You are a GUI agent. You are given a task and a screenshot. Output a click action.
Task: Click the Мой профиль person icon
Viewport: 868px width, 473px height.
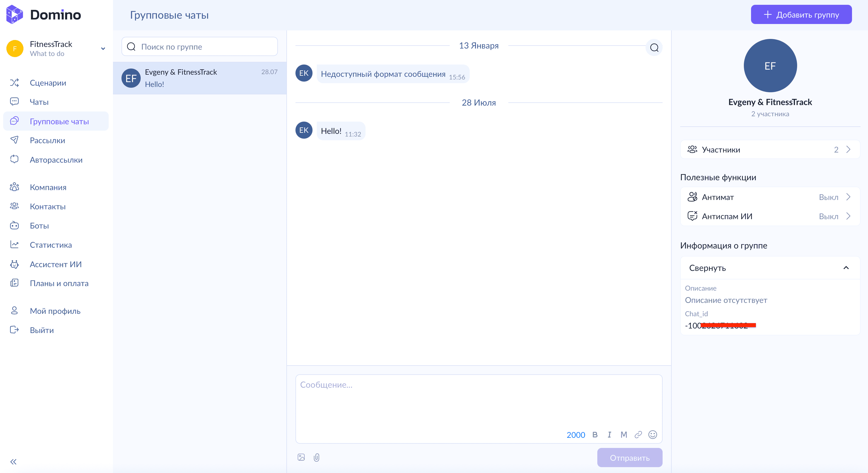(x=14, y=311)
